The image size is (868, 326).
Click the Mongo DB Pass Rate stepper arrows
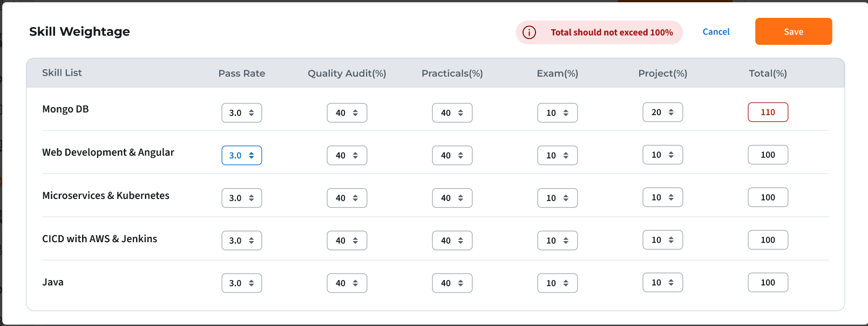pyautogui.click(x=252, y=113)
